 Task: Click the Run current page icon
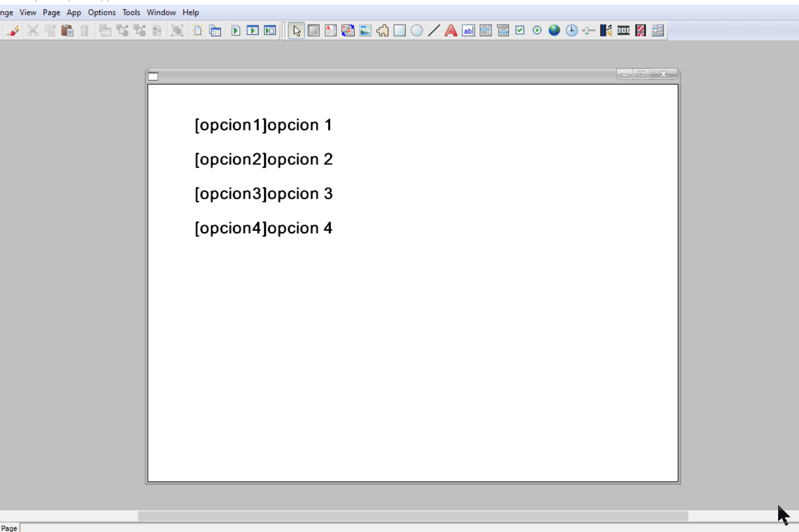(x=270, y=30)
